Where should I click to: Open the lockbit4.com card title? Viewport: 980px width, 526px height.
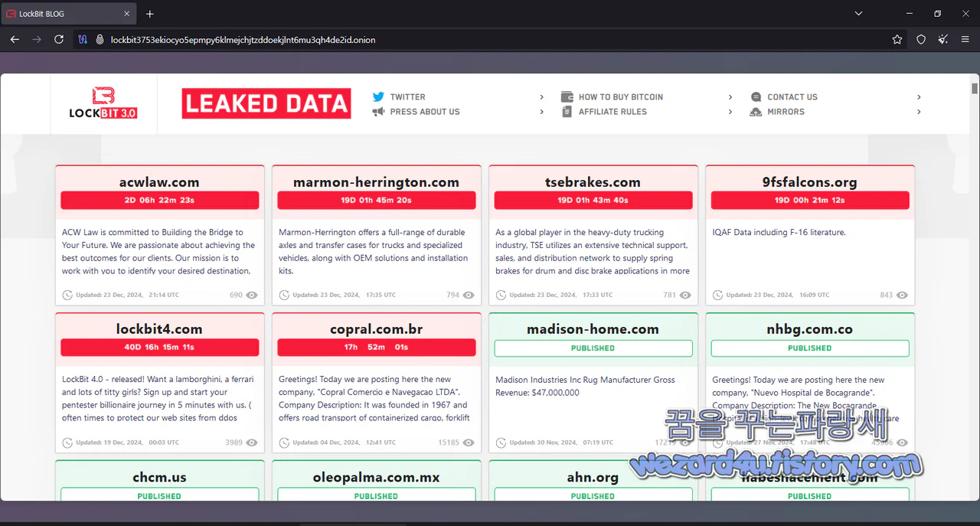tap(159, 329)
